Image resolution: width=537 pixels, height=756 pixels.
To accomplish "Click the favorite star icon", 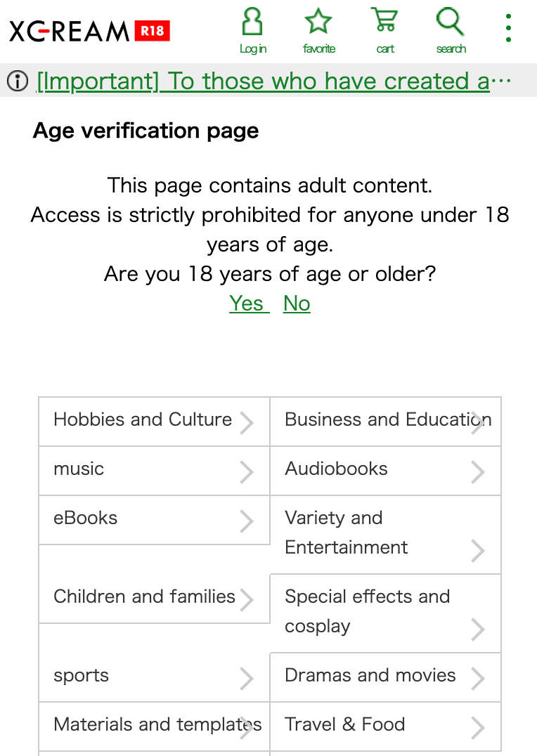I will [x=318, y=28].
